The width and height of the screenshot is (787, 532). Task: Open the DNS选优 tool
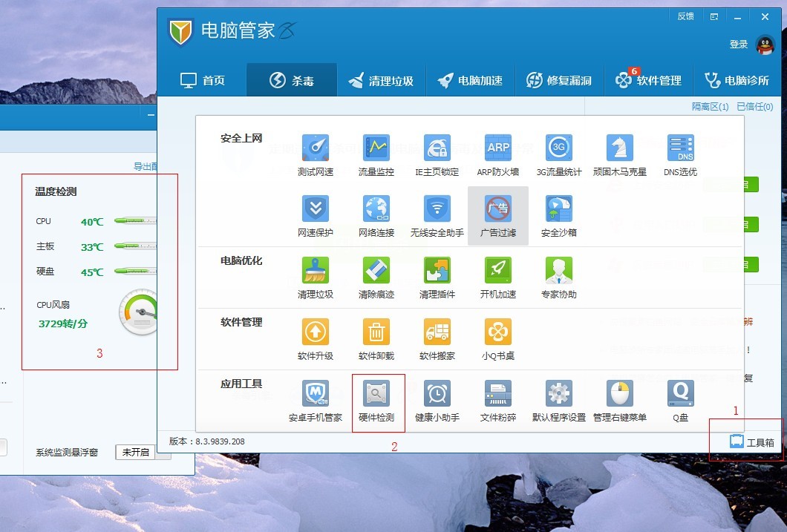tap(681, 155)
